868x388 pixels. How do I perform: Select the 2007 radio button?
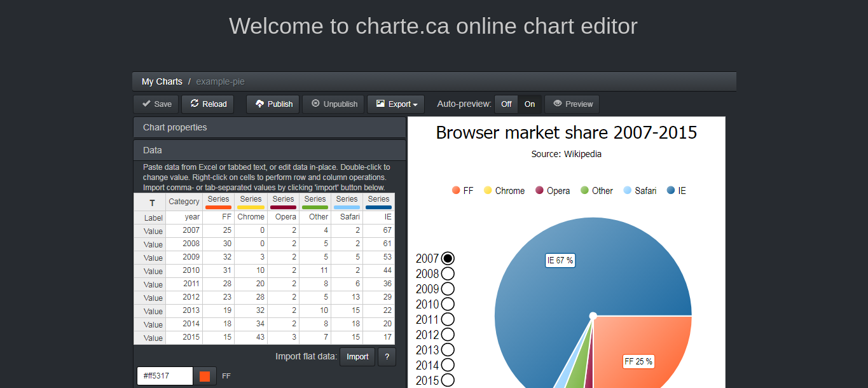tap(448, 258)
